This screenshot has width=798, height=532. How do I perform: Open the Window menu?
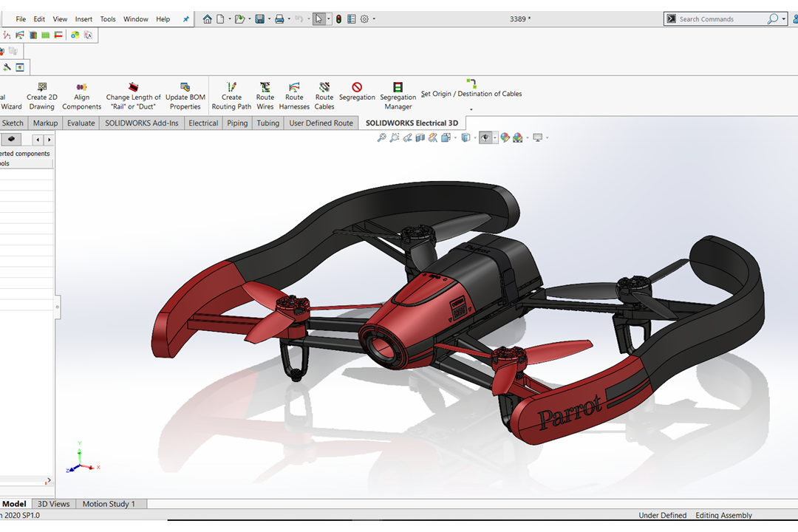pos(136,18)
